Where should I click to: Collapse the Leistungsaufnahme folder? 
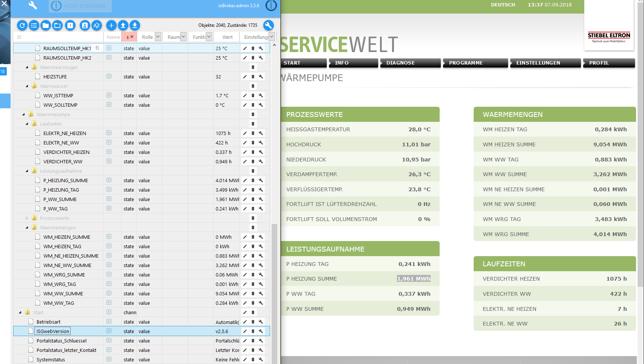(x=27, y=171)
